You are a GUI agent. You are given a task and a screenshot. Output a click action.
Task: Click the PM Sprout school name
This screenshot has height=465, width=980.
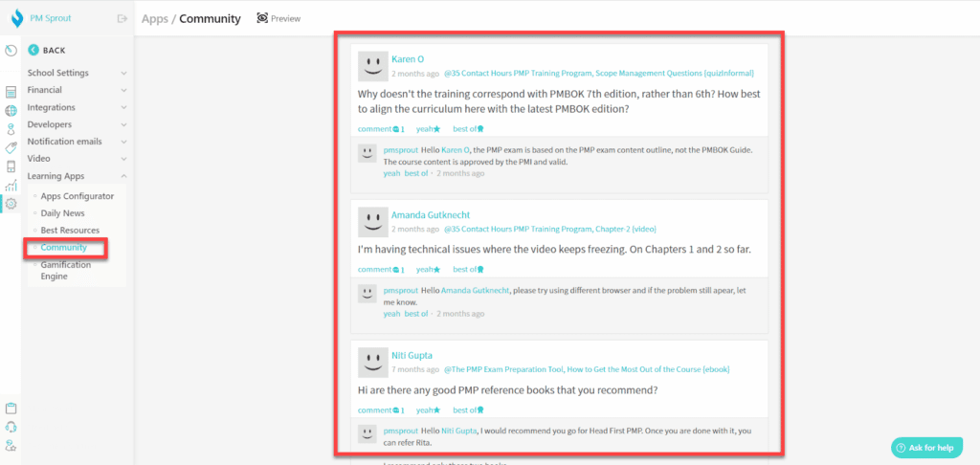[51, 19]
